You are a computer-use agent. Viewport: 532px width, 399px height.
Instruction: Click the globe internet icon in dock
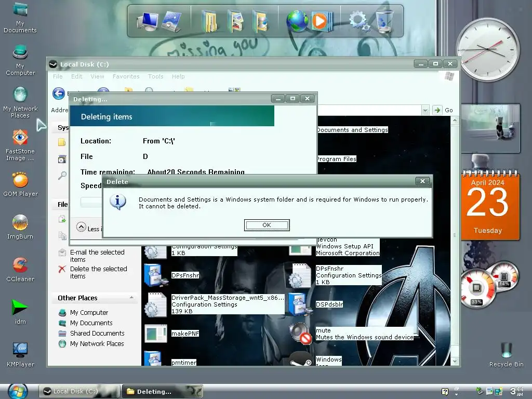297,21
